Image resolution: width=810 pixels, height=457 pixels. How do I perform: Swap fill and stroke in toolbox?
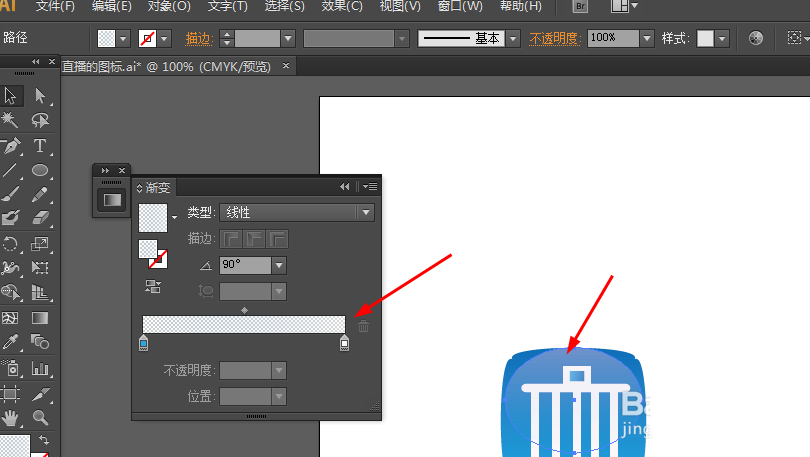44,440
